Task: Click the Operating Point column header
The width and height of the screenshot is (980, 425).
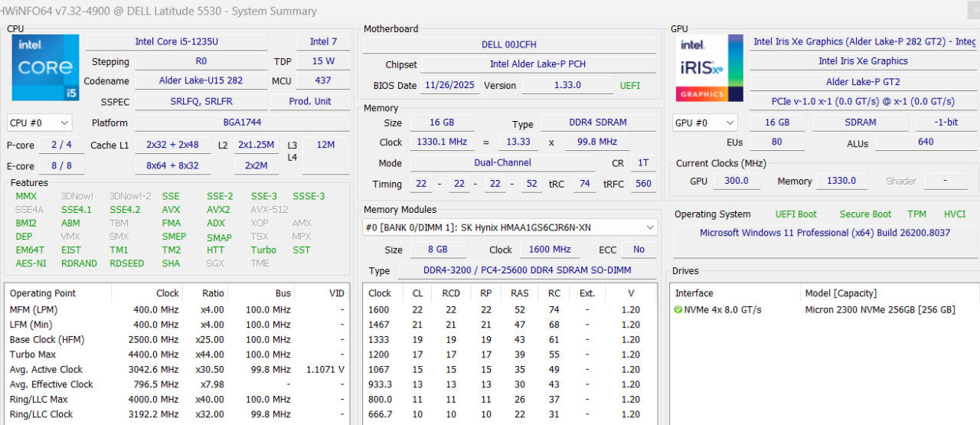Action: click(x=58, y=293)
